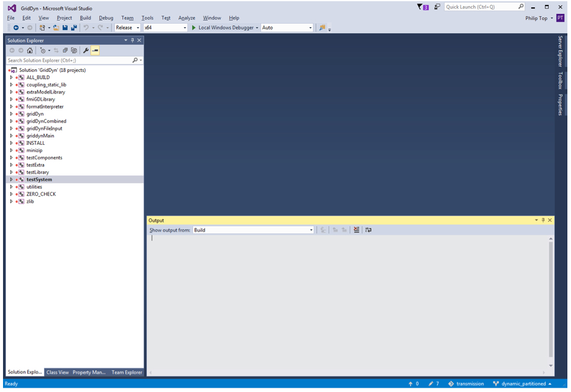Expand the ALL_BUILD project node
This screenshot has width=571, height=392.
(11, 78)
